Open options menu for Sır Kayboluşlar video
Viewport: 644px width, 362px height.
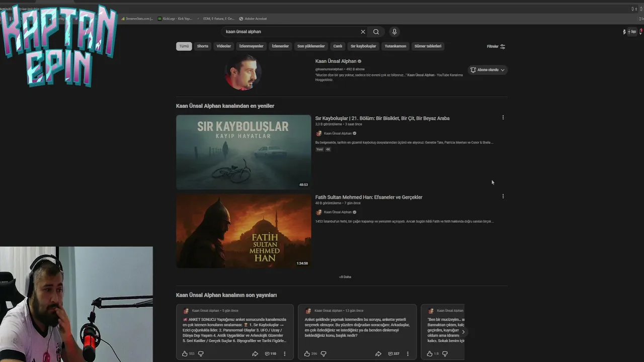point(503,118)
